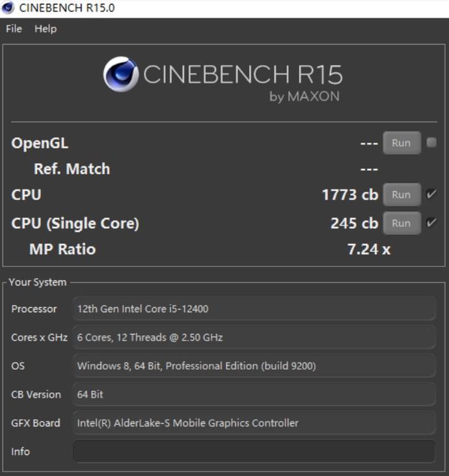Click the GFX Board field
This screenshot has width=449, height=476.
[254, 423]
